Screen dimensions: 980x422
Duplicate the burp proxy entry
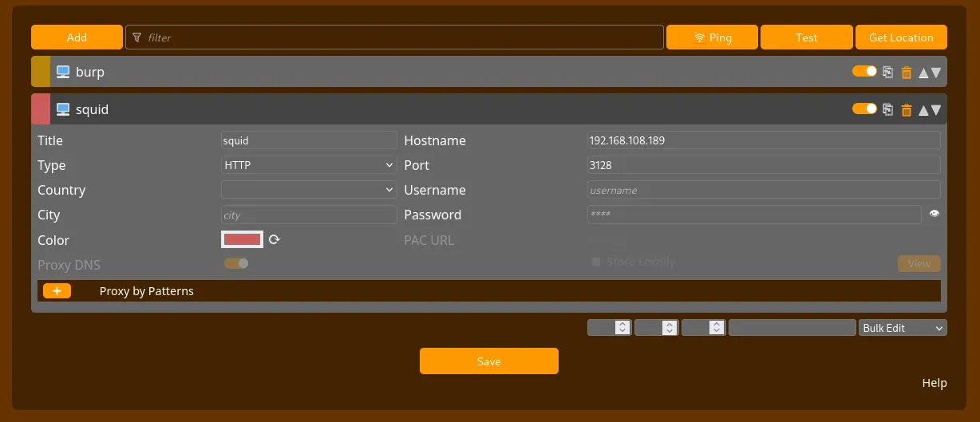click(x=887, y=72)
